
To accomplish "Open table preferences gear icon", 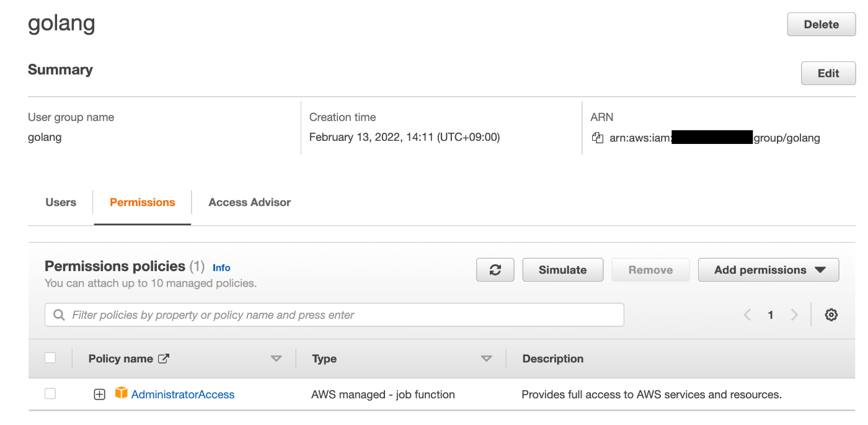I will tap(831, 315).
